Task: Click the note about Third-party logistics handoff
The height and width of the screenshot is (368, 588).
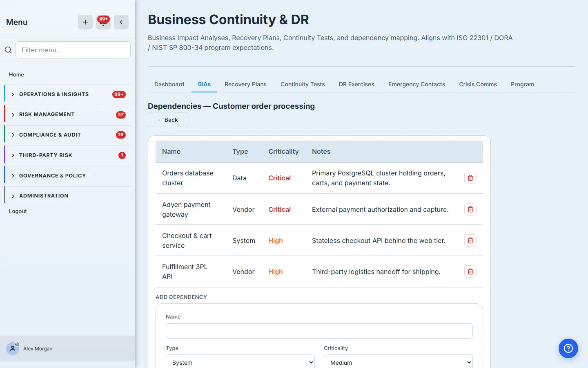Action: tap(376, 272)
